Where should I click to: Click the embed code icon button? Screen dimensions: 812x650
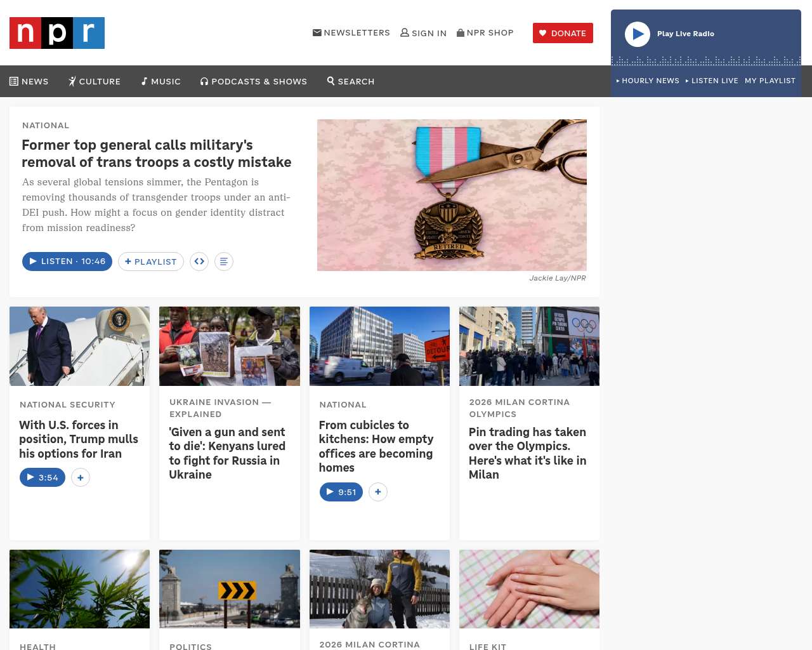tap(199, 262)
